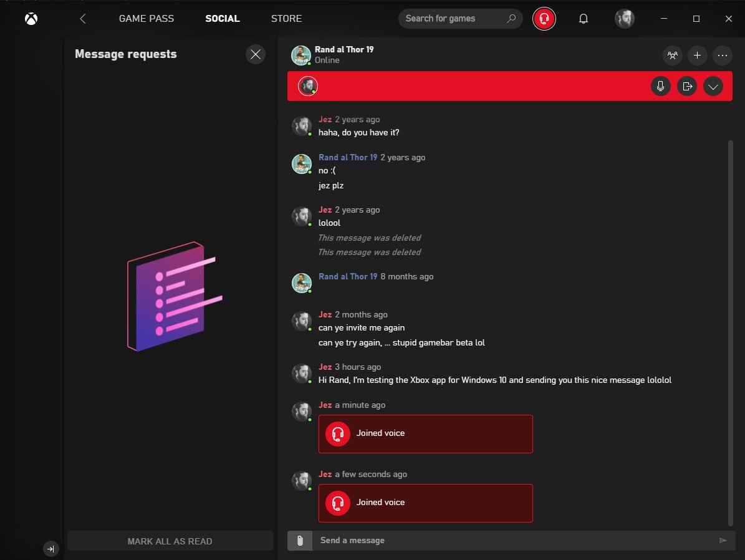
Task: Click the attachment paperclip in message box
Action: click(300, 540)
